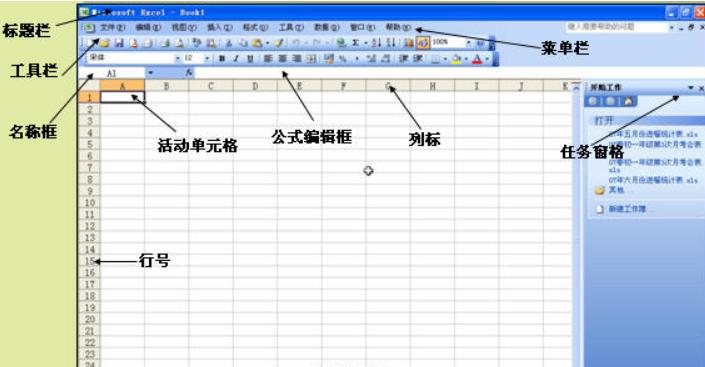Screen dimensions: 705x367
Task: Apply the red Font Color swatch
Action: (477, 59)
